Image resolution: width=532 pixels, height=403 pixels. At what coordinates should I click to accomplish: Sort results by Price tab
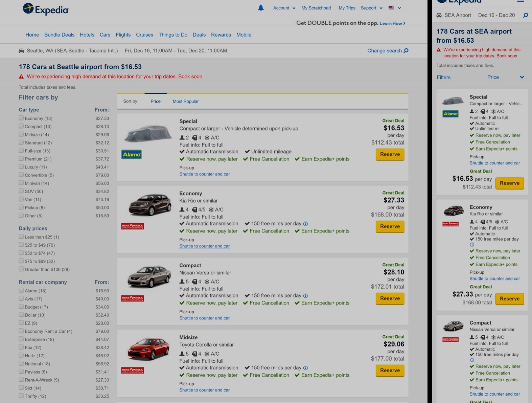156,101
